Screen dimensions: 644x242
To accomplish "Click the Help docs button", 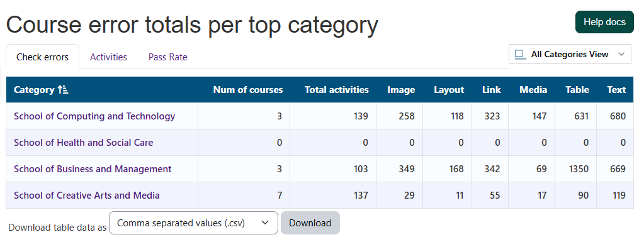I will pyautogui.click(x=604, y=22).
